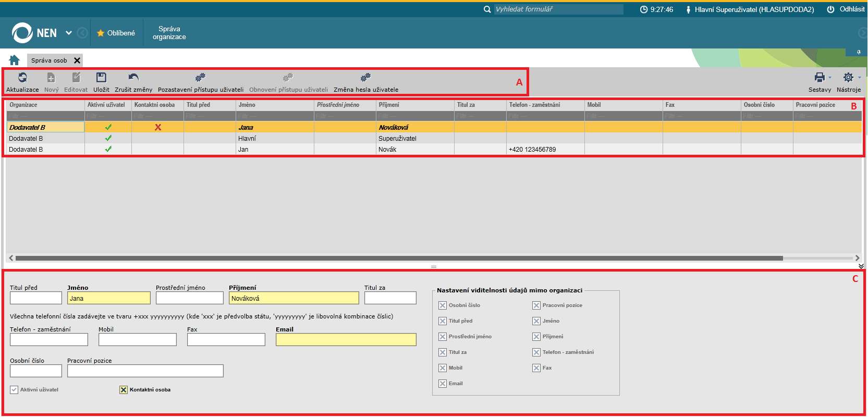Click Pozastavení přístupu uživateli gear icon
Screen dimensions: 868x418
(x=200, y=78)
